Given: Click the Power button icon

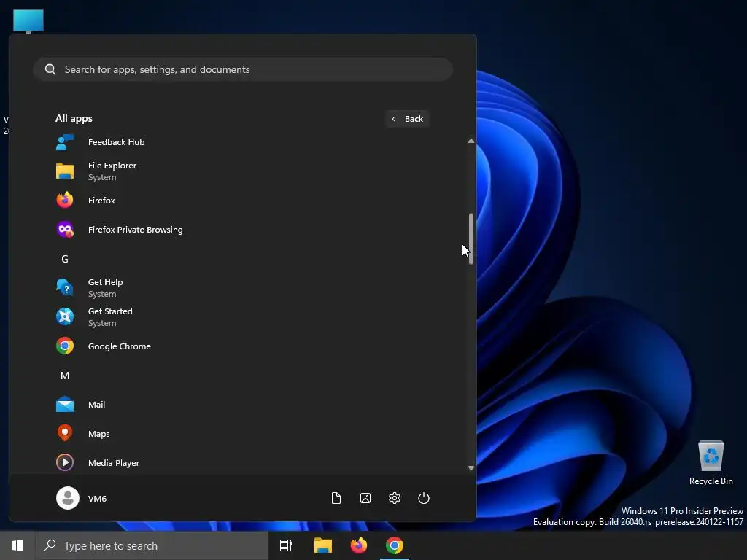Looking at the screenshot, I should pyautogui.click(x=424, y=498).
